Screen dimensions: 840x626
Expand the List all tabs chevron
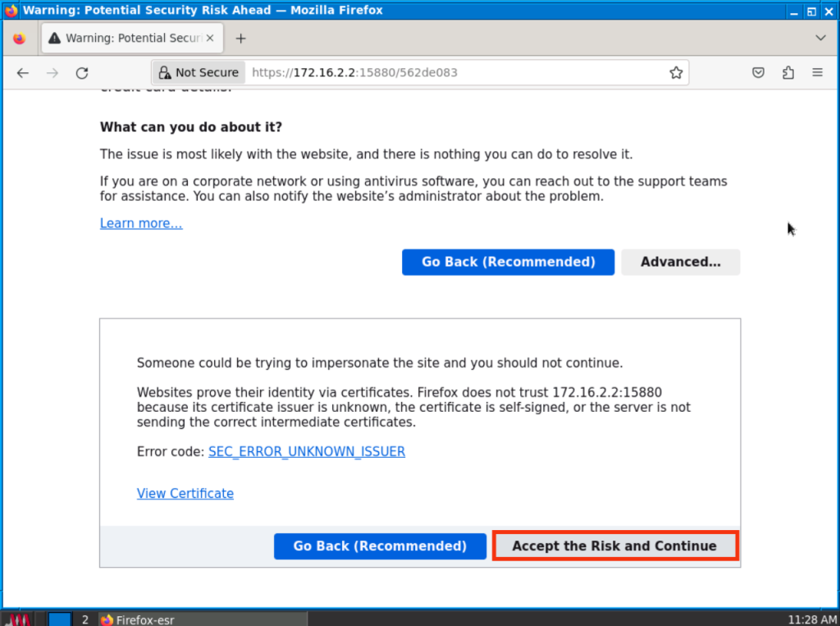point(820,38)
